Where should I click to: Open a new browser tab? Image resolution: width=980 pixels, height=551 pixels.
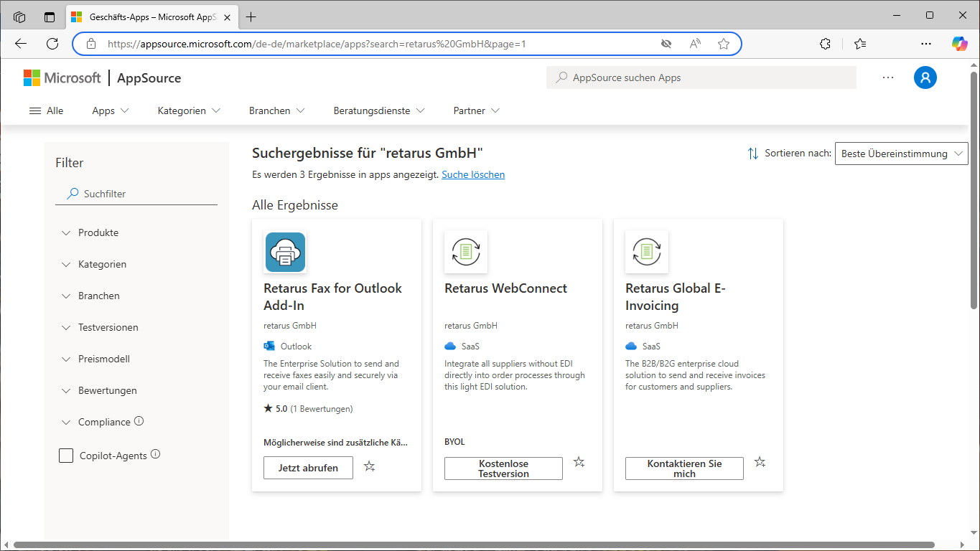(251, 17)
